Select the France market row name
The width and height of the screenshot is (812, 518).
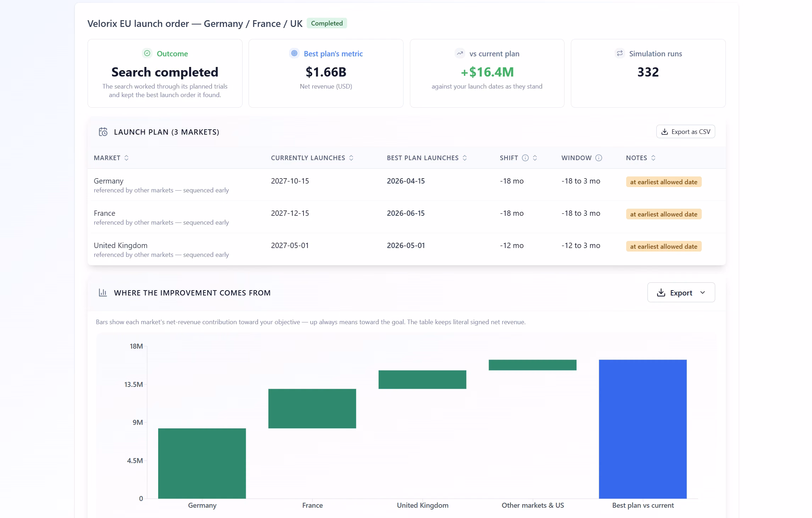pos(104,213)
